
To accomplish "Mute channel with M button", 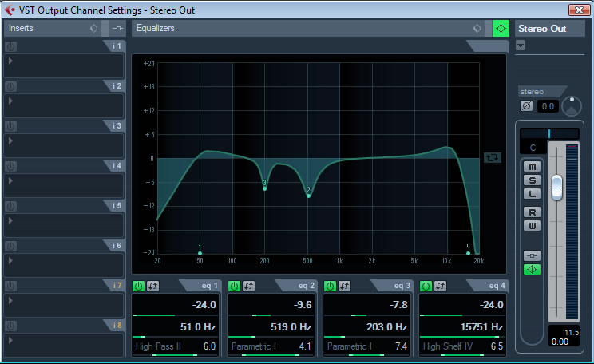I will point(532,167).
